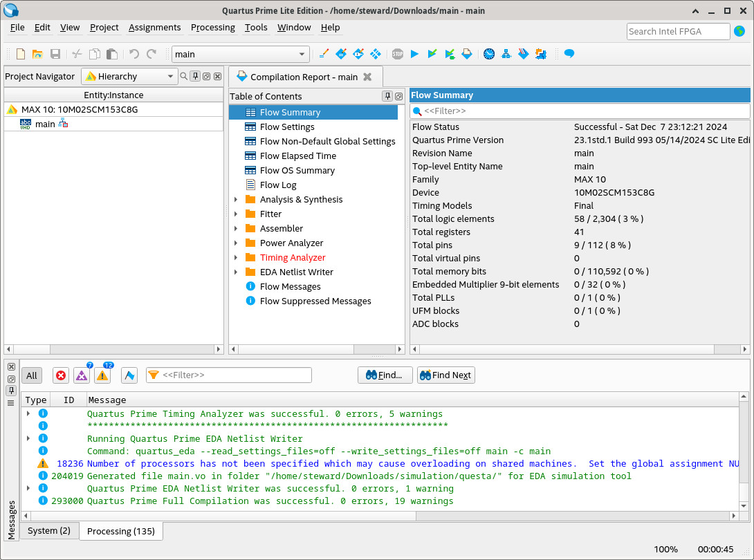Viewport: 754px width, 560px height.
Task: Click Start Analysis & Elaboration icon
Action: click(432, 54)
